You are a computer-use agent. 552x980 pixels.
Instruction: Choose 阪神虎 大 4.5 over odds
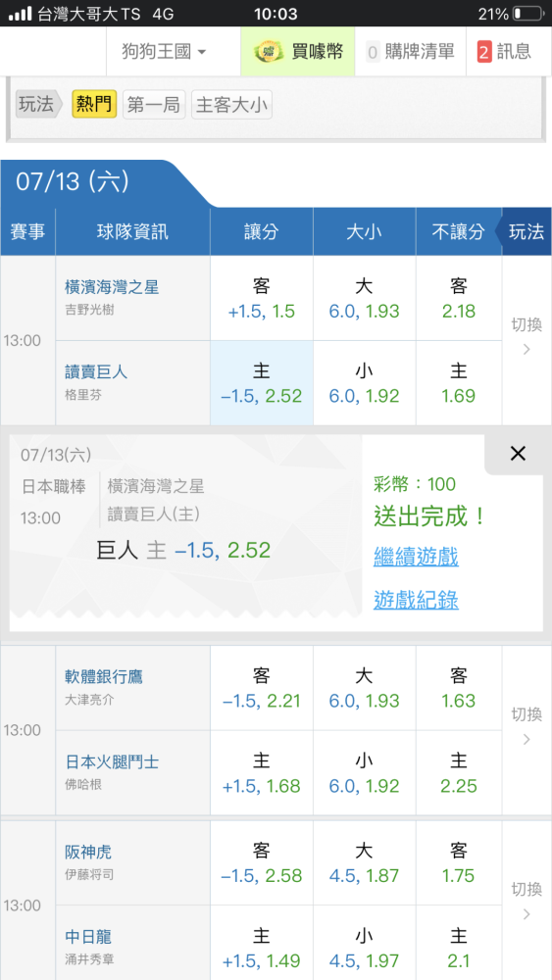(x=364, y=862)
